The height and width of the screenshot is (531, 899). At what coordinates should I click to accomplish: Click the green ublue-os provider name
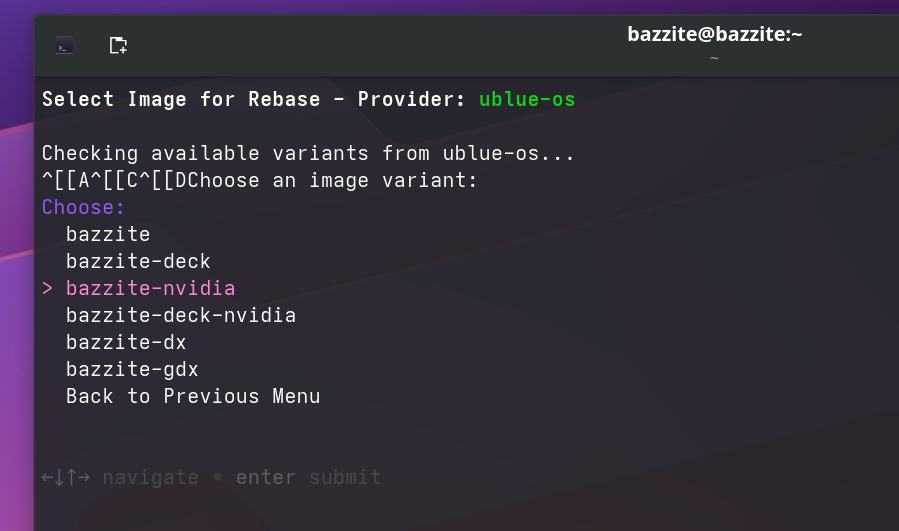pos(527,99)
